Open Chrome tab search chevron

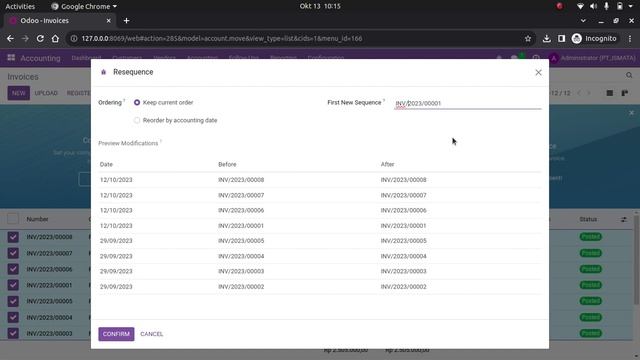tap(583, 20)
